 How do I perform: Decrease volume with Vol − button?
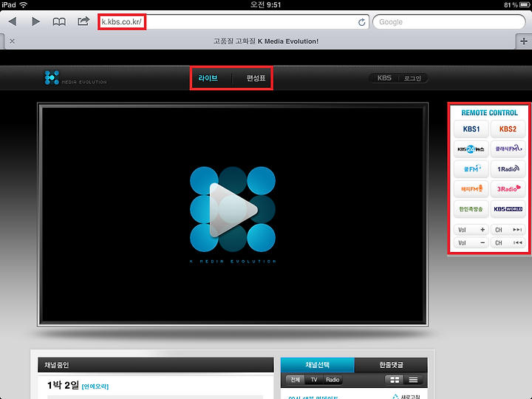[471, 242]
